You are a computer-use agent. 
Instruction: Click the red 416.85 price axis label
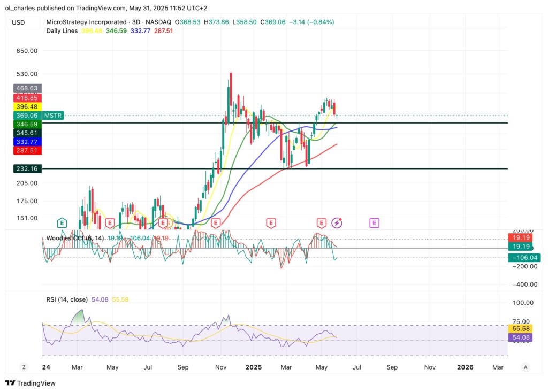click(28, 98)
